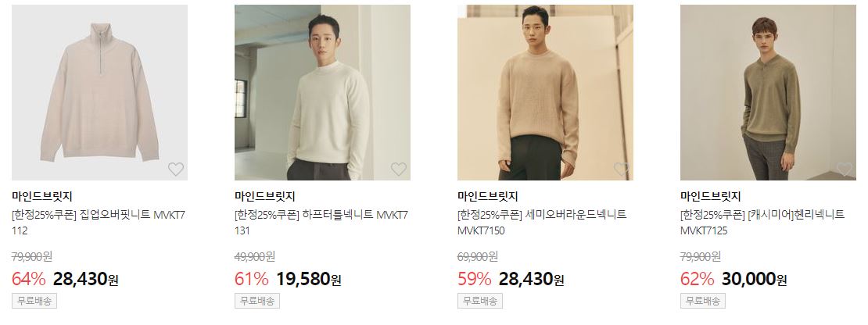The height and width of the screenshot is (325, 868).
Task: Click the heart icon on zip-up knit MVKT7112
Action: pyautogui.click(x=175, y=169)
